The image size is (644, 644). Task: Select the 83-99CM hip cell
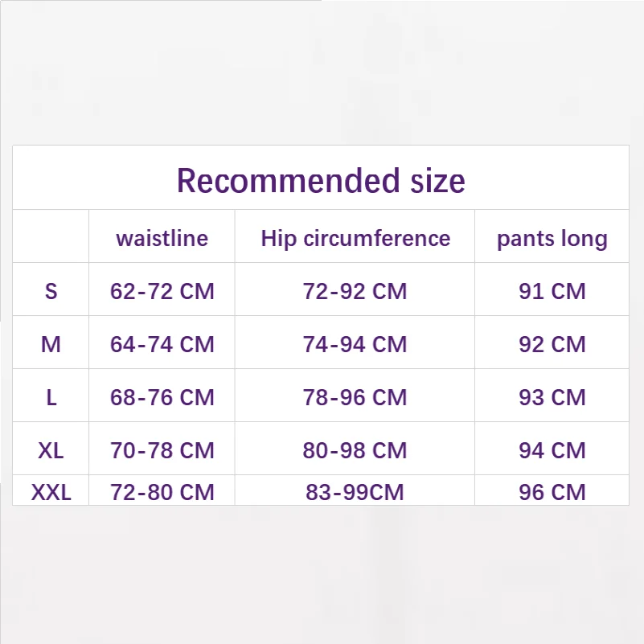[x=355, y=492]
